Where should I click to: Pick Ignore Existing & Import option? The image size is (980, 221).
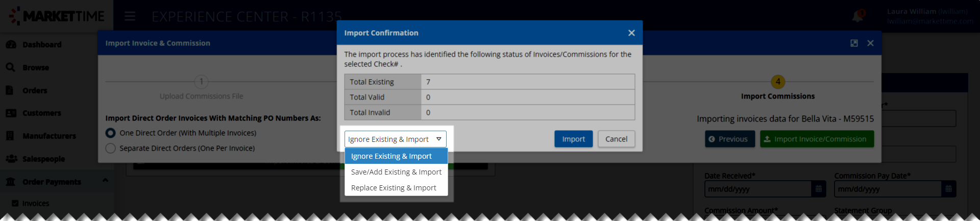pos(391,156)
